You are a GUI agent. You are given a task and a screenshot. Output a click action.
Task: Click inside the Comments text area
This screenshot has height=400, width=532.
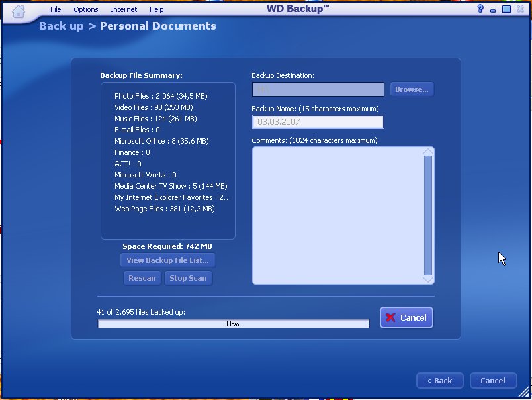337,216
